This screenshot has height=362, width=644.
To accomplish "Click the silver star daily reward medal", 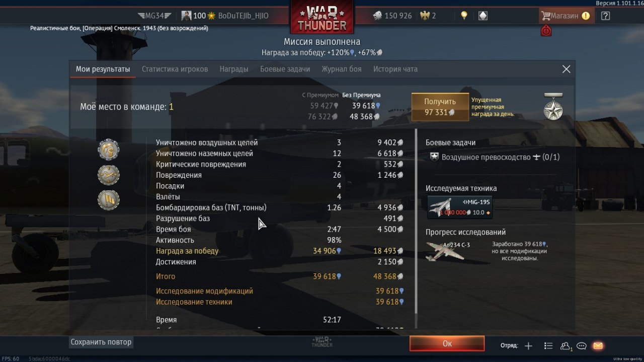I will click(553, 107).
